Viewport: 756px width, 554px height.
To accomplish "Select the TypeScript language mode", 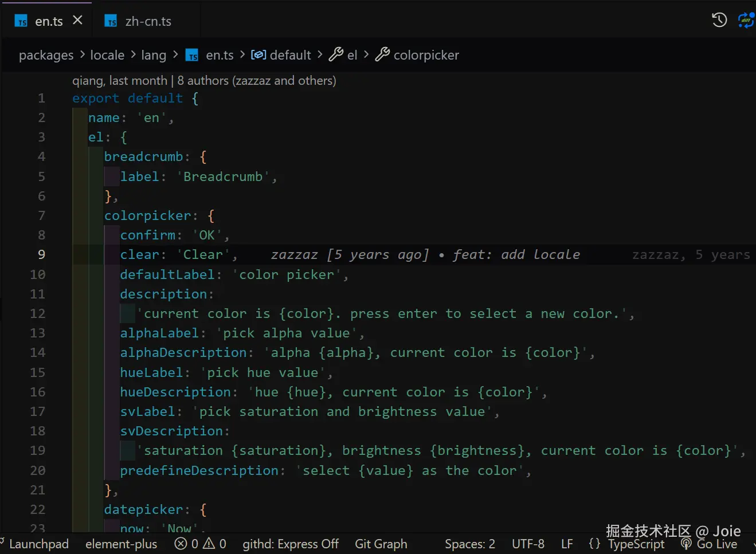I will click(x=636, y=544).
